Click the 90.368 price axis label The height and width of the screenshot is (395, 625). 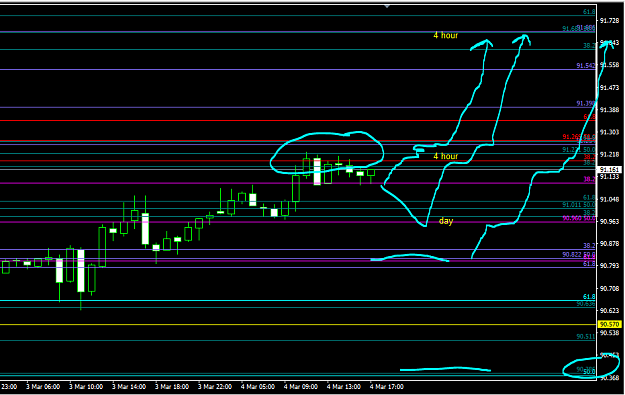pos(609,377)
